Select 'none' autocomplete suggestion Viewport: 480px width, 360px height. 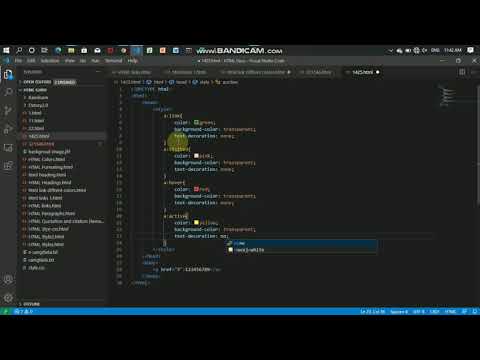pos(302,243)
